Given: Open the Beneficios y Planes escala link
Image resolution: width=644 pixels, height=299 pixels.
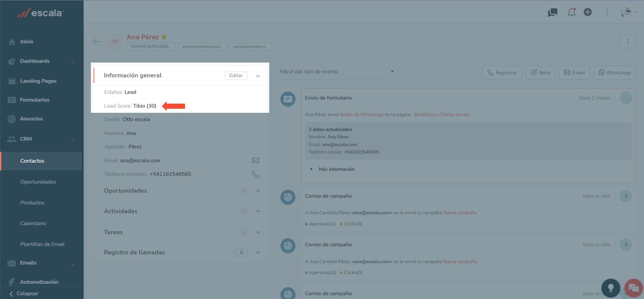Looking at the screenshot, I should [x=442, y=114].
